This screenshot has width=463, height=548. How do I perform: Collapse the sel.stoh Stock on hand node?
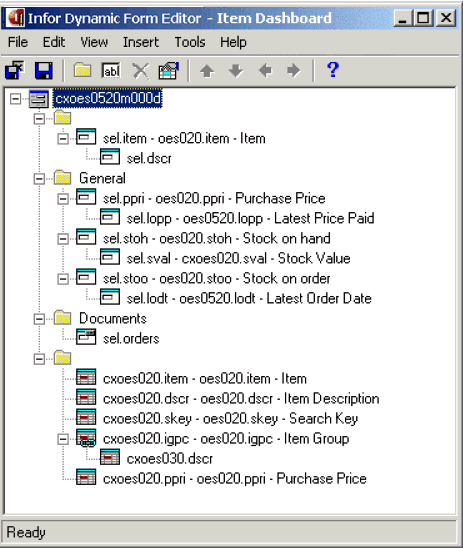pos(63,239)
